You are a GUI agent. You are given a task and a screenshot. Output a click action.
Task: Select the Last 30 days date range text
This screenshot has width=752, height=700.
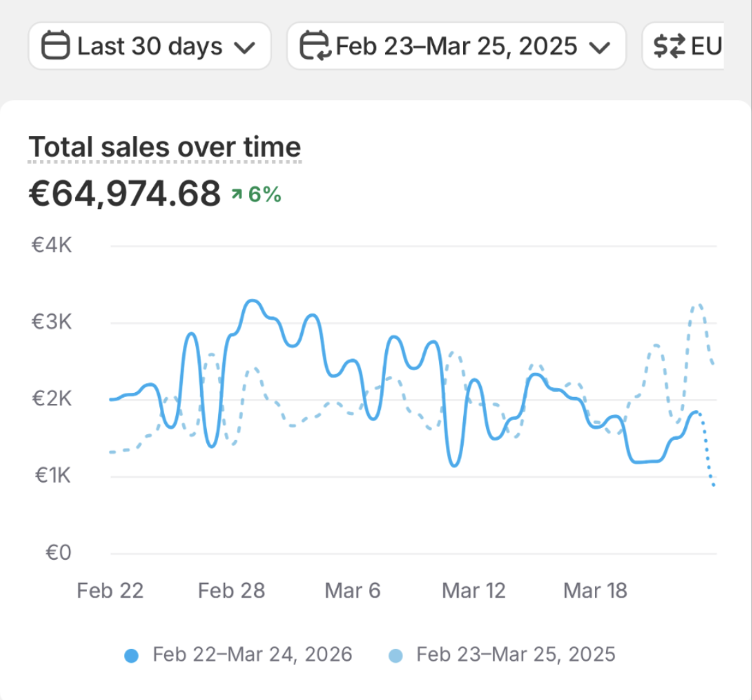click(149, 47)
